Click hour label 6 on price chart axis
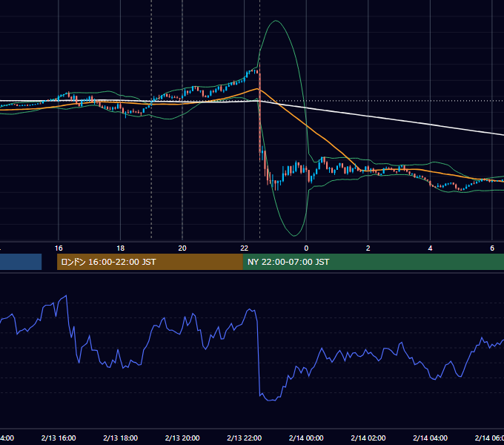This screenshot has width=504, height=445. point(492,248)
